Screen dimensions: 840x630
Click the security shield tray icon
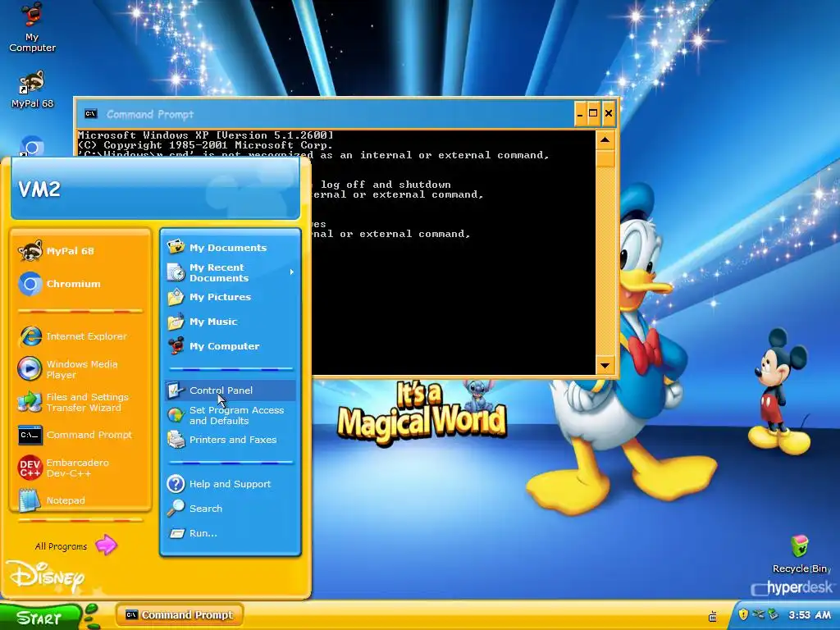pos(743,614)
